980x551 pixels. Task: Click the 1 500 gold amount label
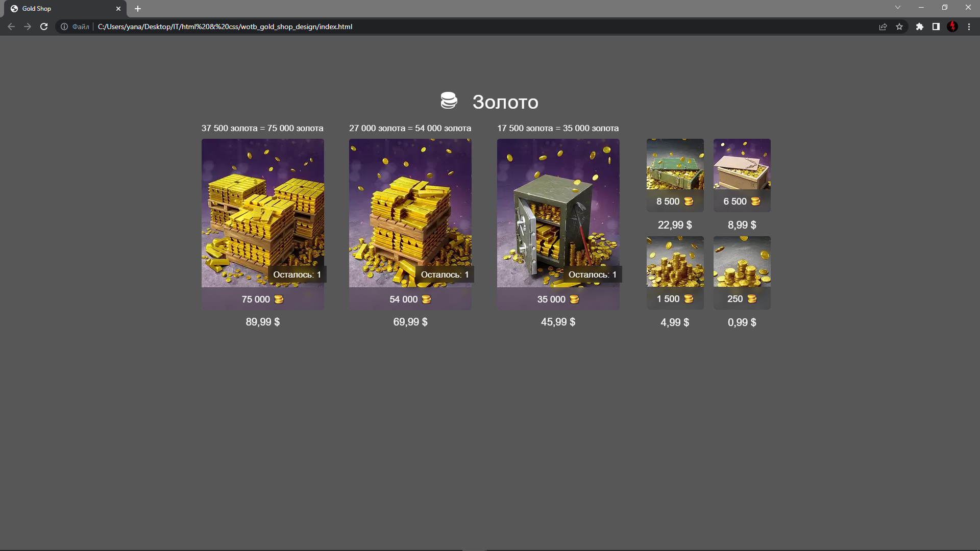[675, 298]
